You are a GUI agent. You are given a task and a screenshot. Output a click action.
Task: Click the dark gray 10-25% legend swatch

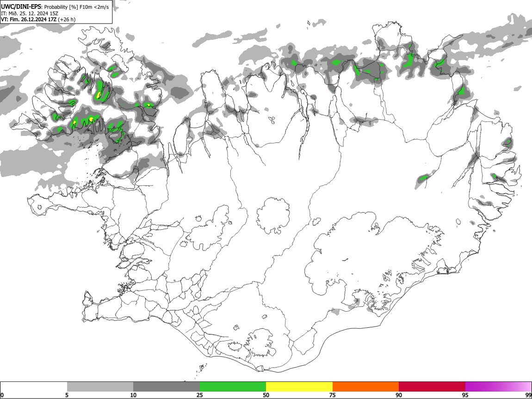(x=167, y=387)
